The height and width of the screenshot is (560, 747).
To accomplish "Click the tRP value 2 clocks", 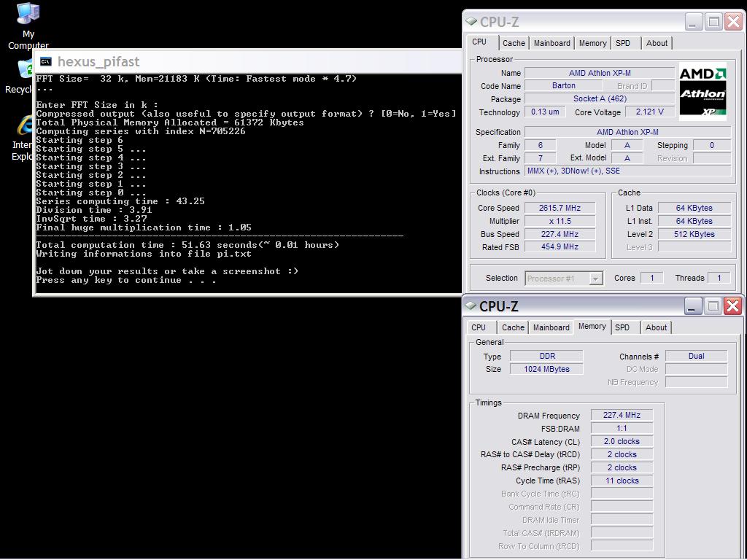I will [x=622, y=467].
